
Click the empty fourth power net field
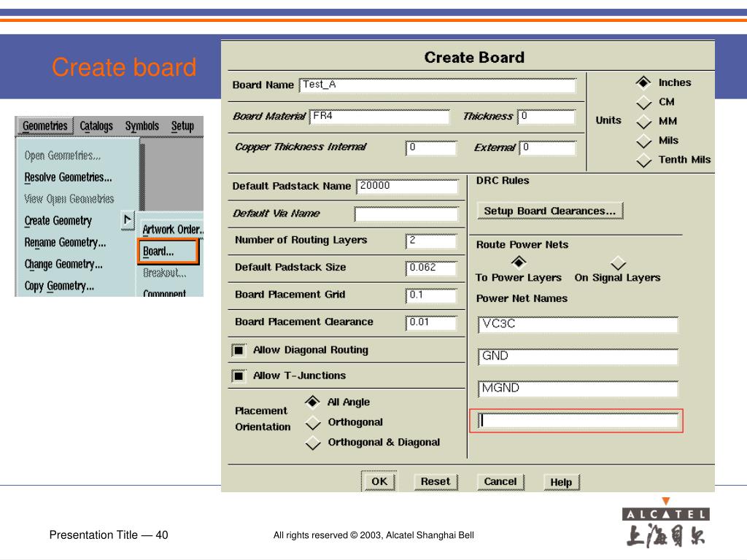coord(578,421)
